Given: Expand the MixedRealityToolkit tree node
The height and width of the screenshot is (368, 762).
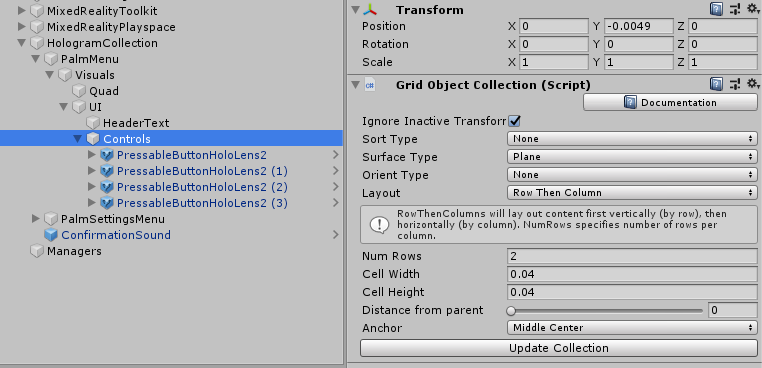Looking at the screenshot, I should click(21, 11).
